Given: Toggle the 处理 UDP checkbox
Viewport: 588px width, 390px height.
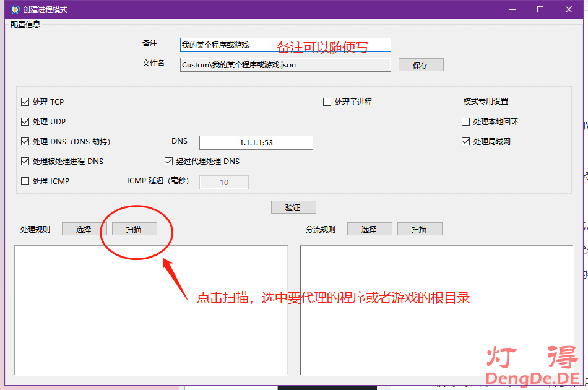Looking at the screenshot, I should click(25, 122).
